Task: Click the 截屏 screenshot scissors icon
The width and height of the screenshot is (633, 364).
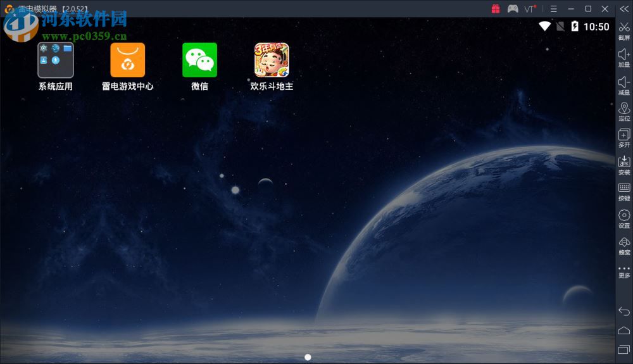Action: click(x=624, y=27)
